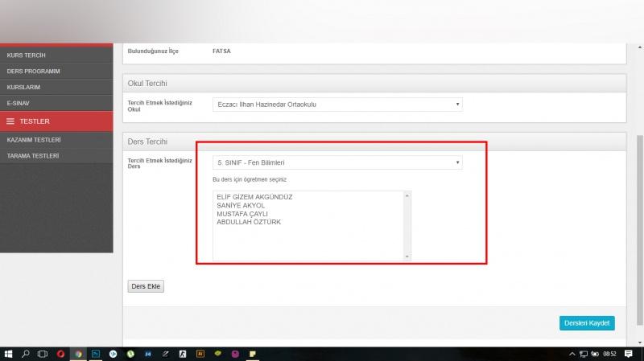Screen dimensions: 644x361
Task: Click the TESTLER hamburger menu icon
Action: point(10,121)
